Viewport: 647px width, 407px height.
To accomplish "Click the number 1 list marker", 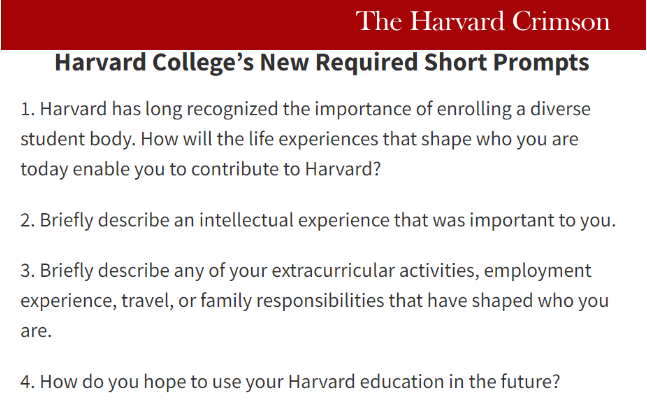I will (x=27, y=109).
